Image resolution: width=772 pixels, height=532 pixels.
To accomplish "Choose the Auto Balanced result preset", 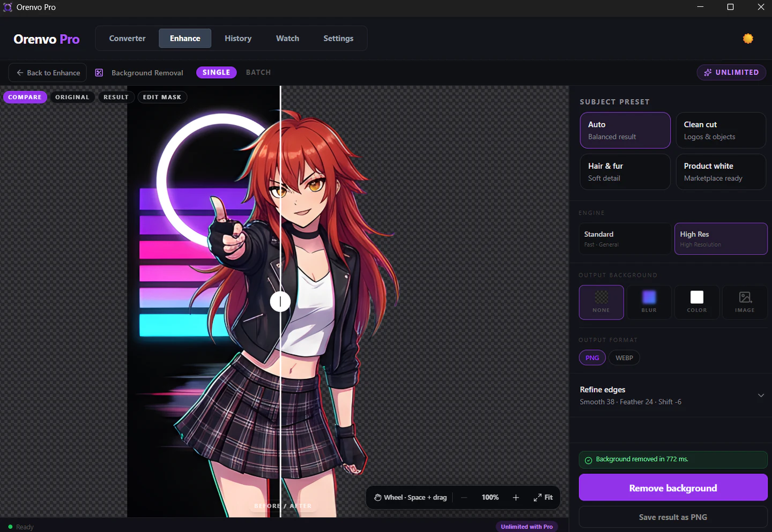I will coord(625,130).
